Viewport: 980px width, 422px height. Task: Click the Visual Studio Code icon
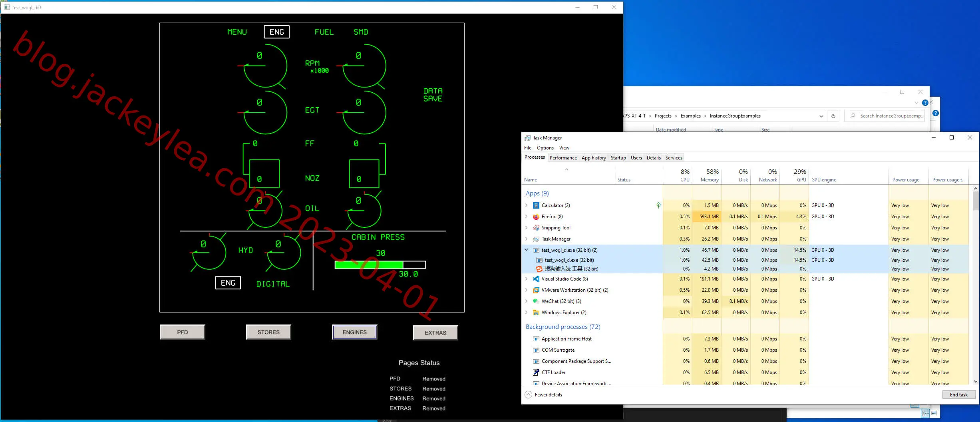tap(536, 279)
